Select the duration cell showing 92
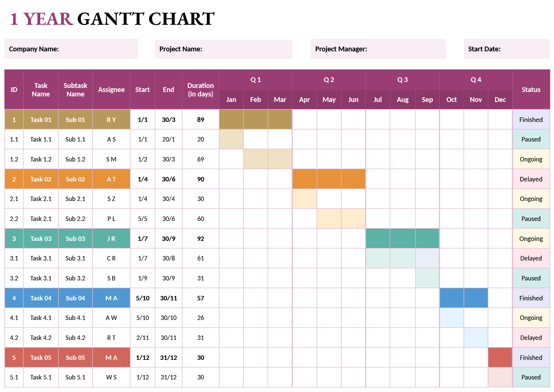 point(201,239)
